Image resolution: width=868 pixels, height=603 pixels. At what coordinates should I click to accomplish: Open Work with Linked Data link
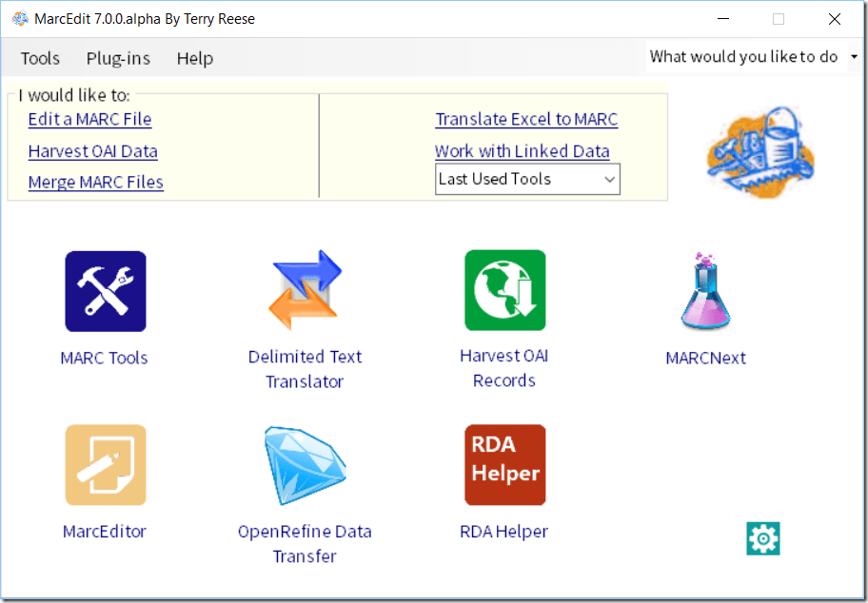coord(522,151)
